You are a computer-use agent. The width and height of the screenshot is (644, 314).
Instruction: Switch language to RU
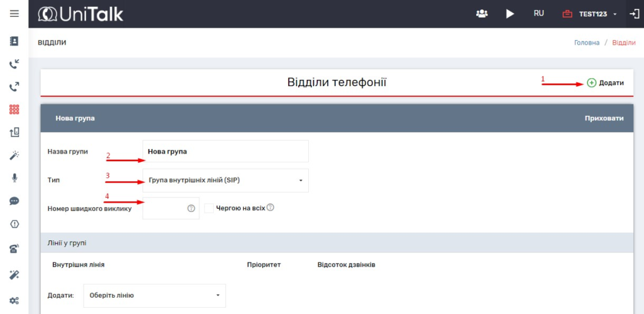point(538,13)
